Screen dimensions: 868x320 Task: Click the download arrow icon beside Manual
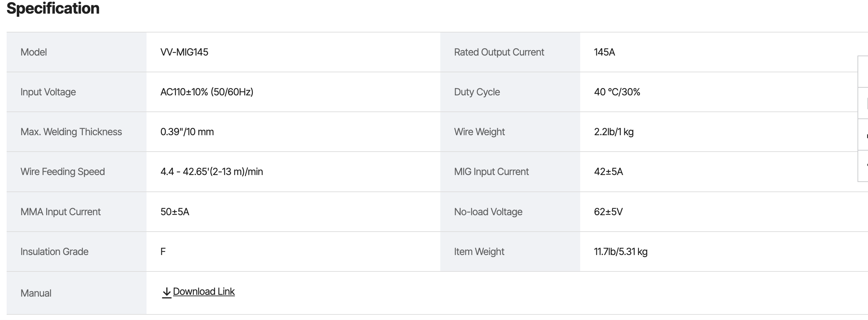click(x=166, y=292)
